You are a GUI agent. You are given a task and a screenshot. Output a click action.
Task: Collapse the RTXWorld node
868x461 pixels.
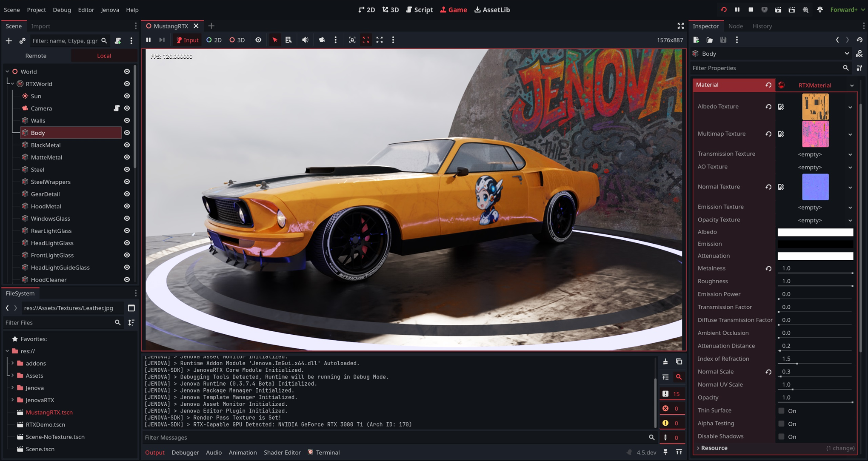12,84
